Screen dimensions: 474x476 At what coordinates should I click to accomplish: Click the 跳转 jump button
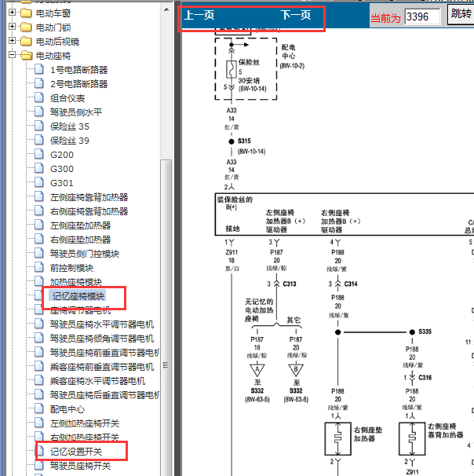[461, 13]
